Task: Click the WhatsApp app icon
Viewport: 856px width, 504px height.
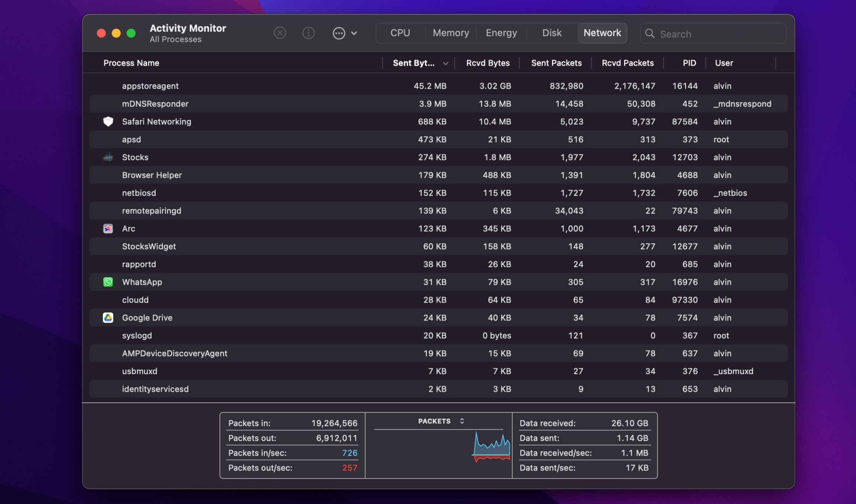Action: pyautogui.click(x=108, y=282)
